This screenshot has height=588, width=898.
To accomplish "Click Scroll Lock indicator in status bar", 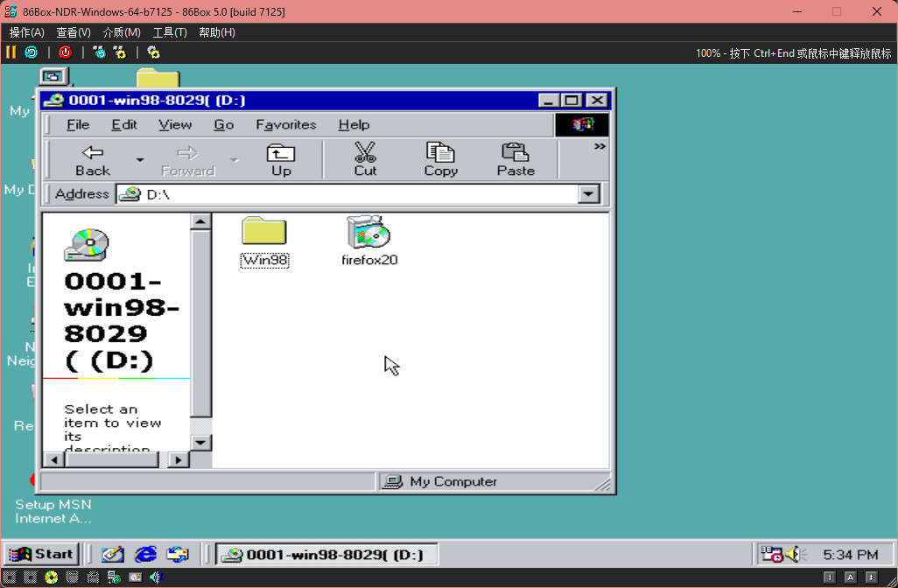I will click(x=871, y=577).
